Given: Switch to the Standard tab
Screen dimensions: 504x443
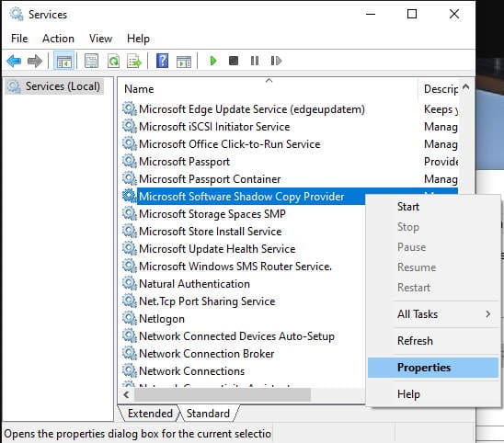Looking at the screenshot, I should (208, 414).
